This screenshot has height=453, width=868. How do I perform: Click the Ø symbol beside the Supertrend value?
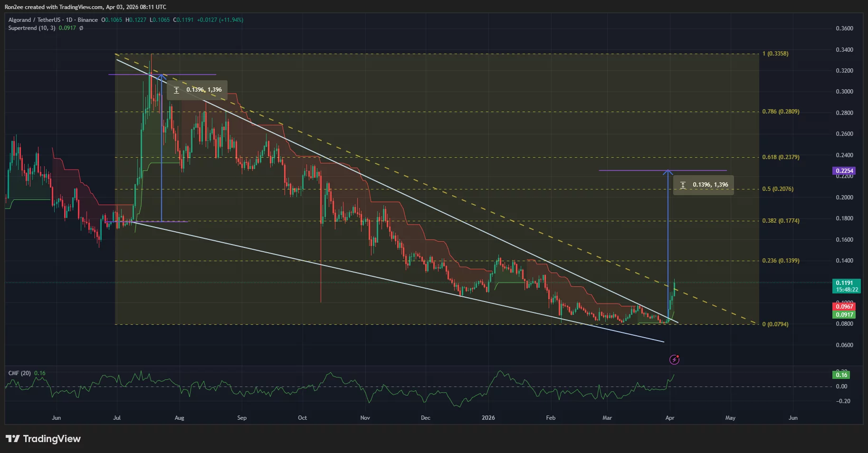[x=81, y=28]
